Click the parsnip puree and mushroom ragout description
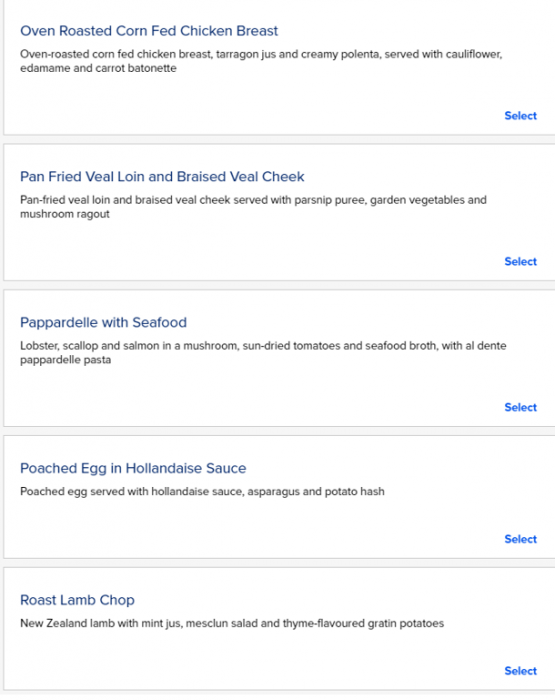This screenshot has height=700, width=555. 253,207
